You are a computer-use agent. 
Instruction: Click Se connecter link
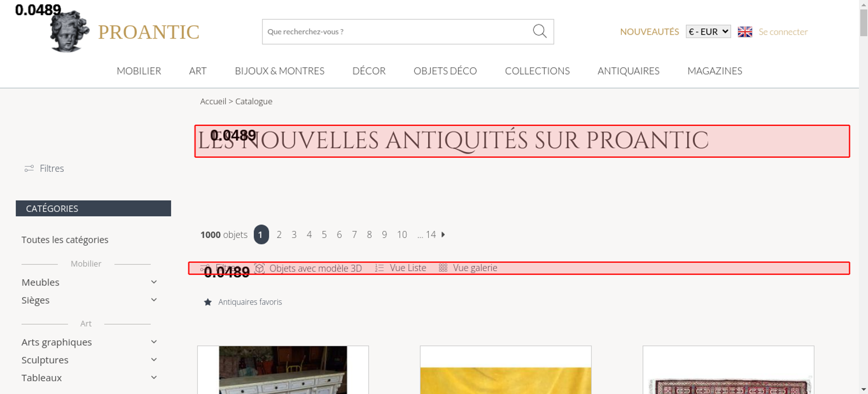coord(783,32)
